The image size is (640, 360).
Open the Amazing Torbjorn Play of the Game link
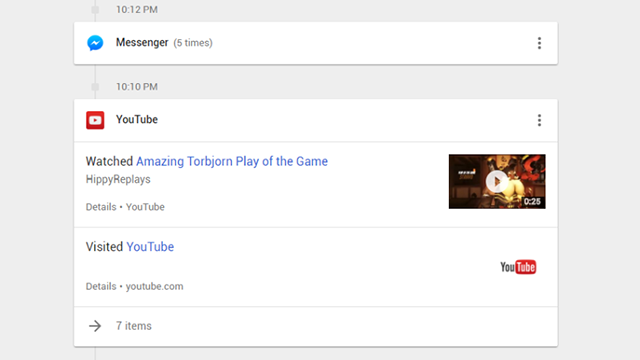pyautogui.click(x=232, y=161)
